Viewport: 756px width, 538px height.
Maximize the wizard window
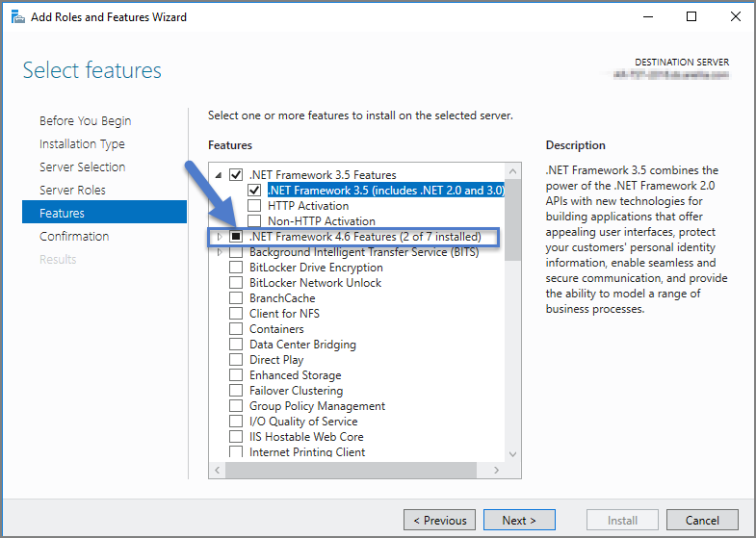691,17
